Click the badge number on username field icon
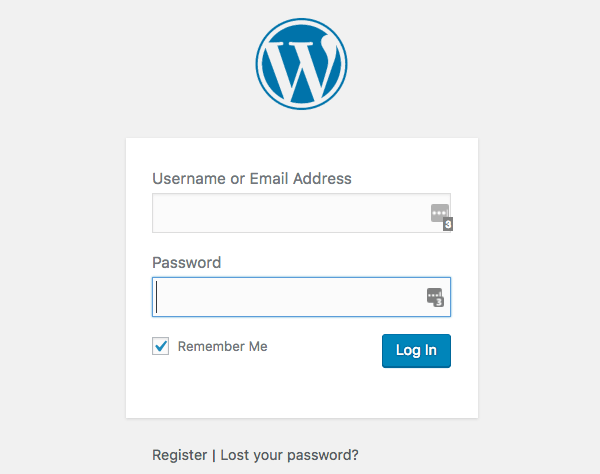 coord(447,225)
